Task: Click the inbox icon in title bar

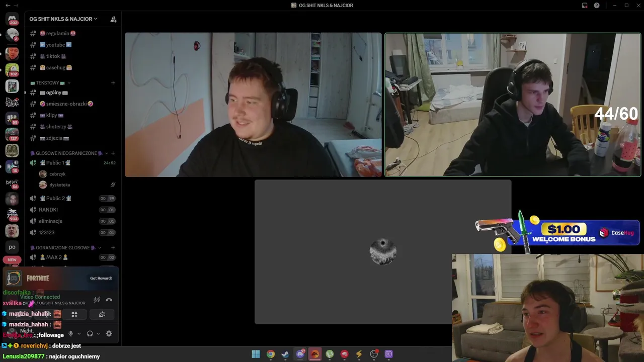Action: tap(585, 6)
